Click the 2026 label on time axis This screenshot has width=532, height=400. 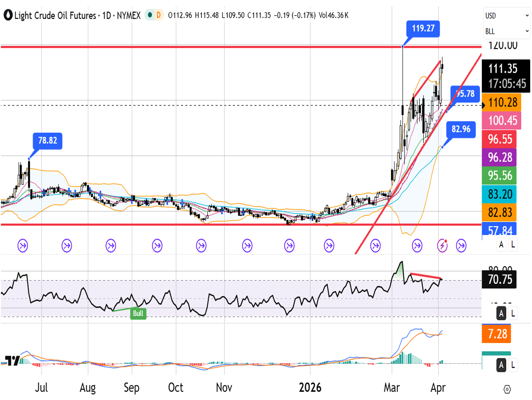click(x=310, y=388)
